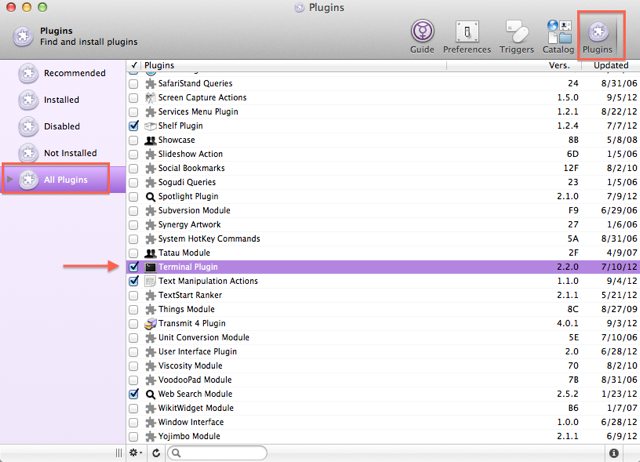Sort by the Updated column header
The width and height of the screenshot is (640, 462).
pyautogui.click(x=611, y=65)
